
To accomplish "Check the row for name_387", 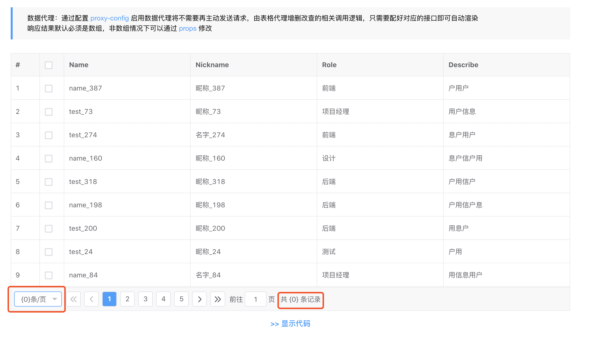I will pos(49,88).
